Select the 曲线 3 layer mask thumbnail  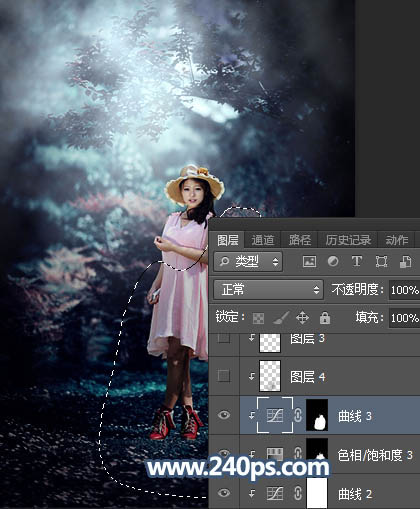coord(317,415)
